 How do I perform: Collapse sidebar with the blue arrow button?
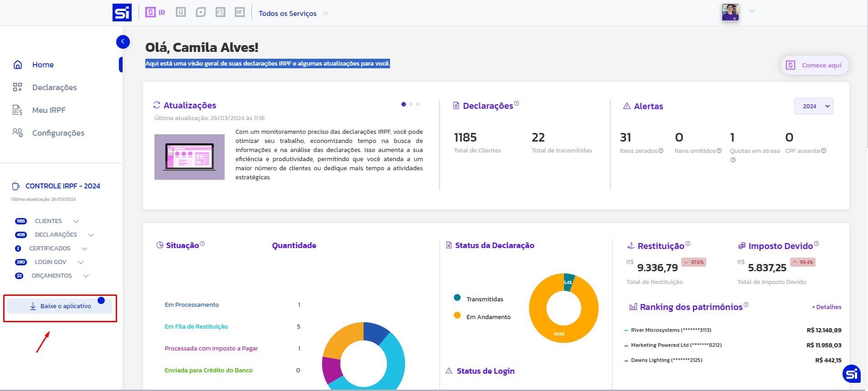tap(123, 42)
